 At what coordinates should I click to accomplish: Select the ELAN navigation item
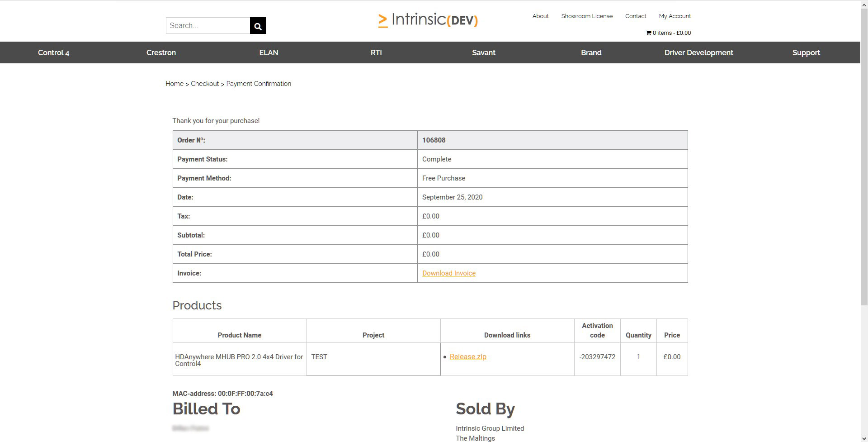tap(269, 52)
